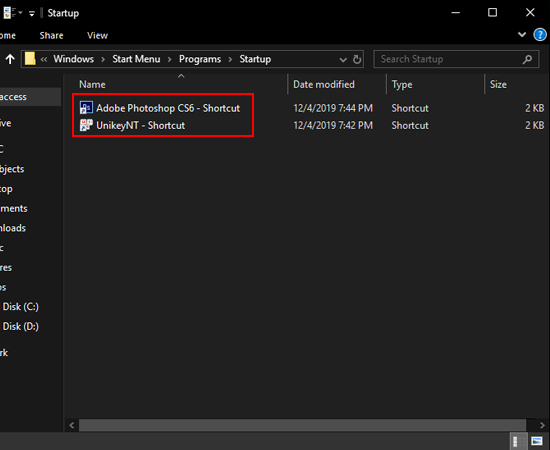Expand the arrow after Programs breadcrumb
The height and width of the screenshot is (450, 550).
230,59
